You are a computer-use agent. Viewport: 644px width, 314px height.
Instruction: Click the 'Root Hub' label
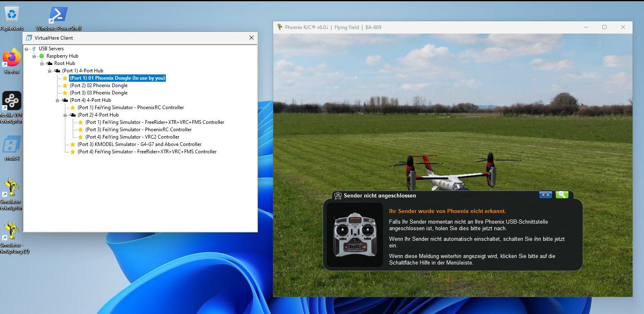[x=65, y=63]
